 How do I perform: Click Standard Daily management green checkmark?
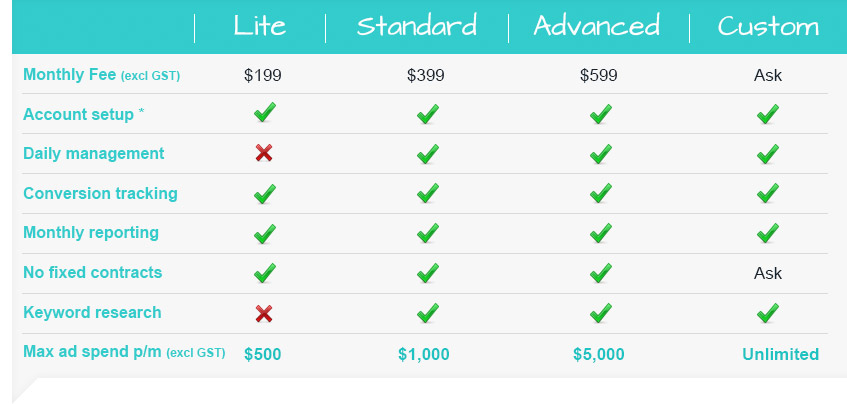coord(428,154)
